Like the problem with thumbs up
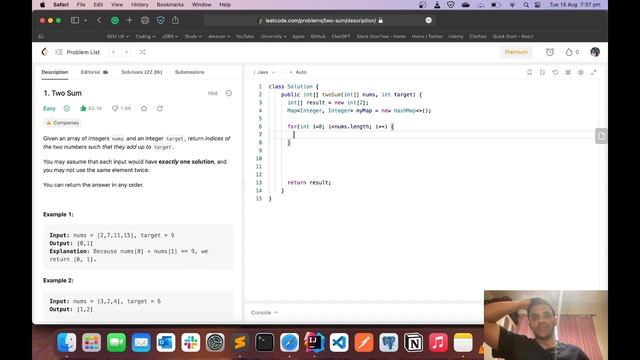Image resolution: width=640 pixels, height=360 pixels. [83, 109]
